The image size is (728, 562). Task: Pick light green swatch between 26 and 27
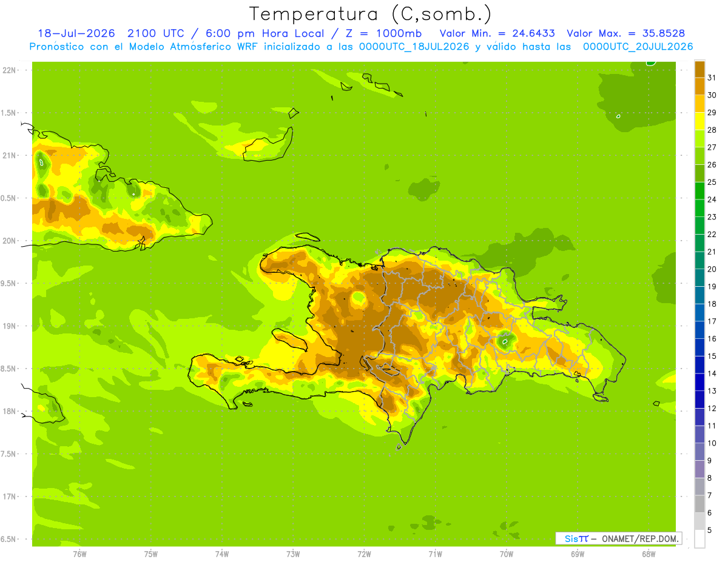tap(699, 156)
